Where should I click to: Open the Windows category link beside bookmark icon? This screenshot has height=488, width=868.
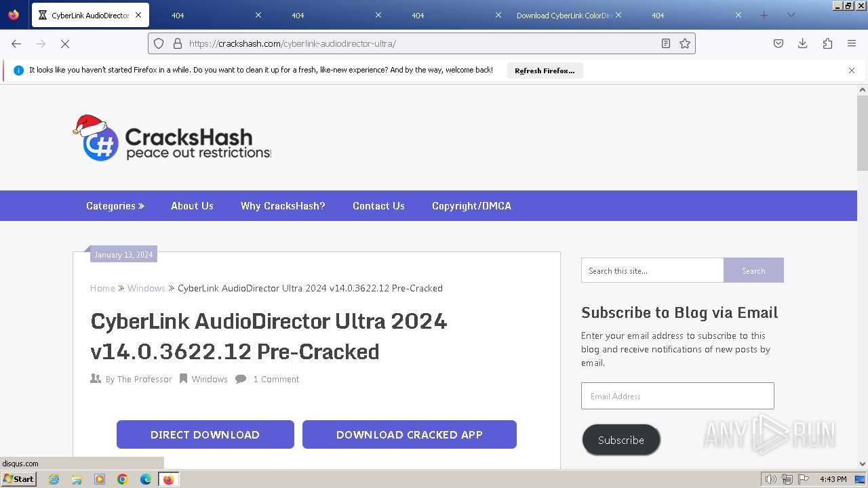coord(210,379)
